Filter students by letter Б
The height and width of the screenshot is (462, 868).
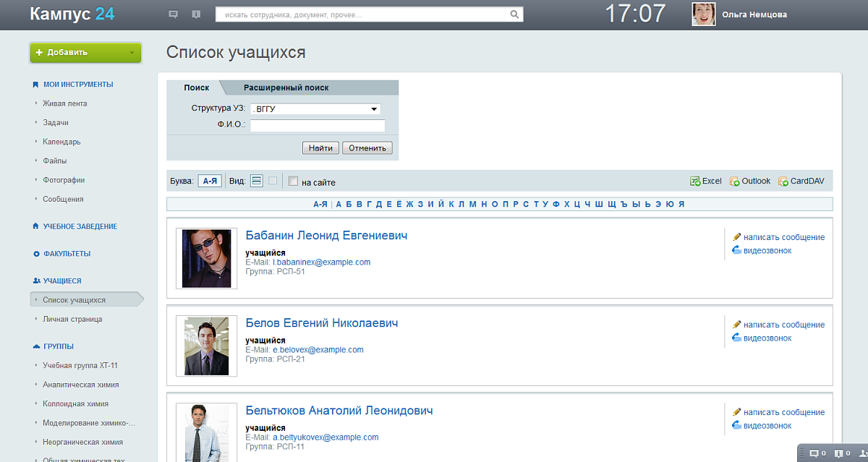tap(348, 204)
